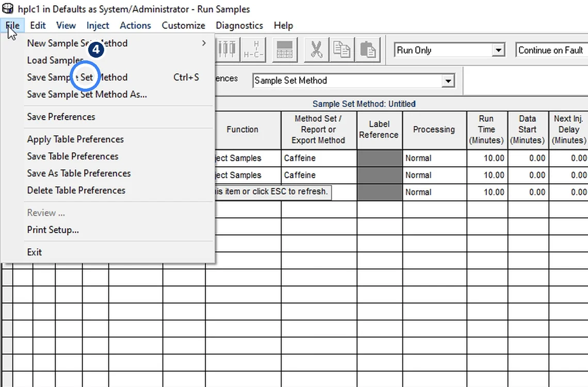Click the 0.00 data start cell in the first row
588x387 pixels.
click(x=528, y=158)
